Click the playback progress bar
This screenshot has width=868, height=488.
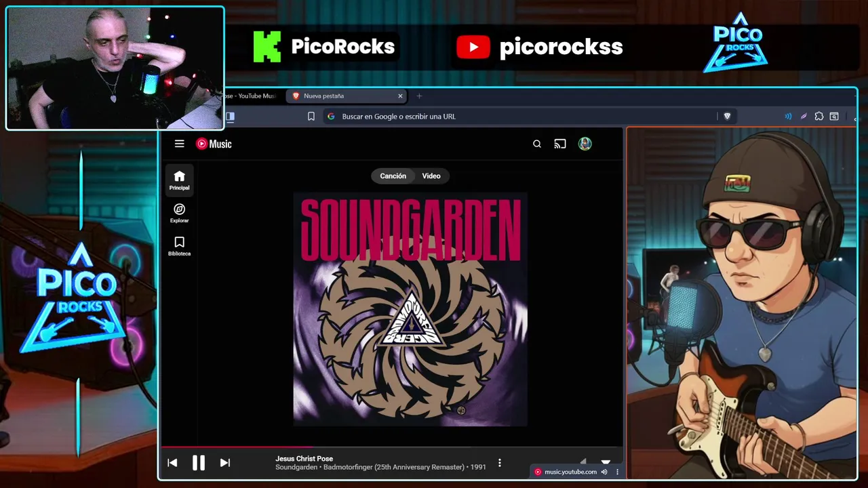click(x=392, y=447)
